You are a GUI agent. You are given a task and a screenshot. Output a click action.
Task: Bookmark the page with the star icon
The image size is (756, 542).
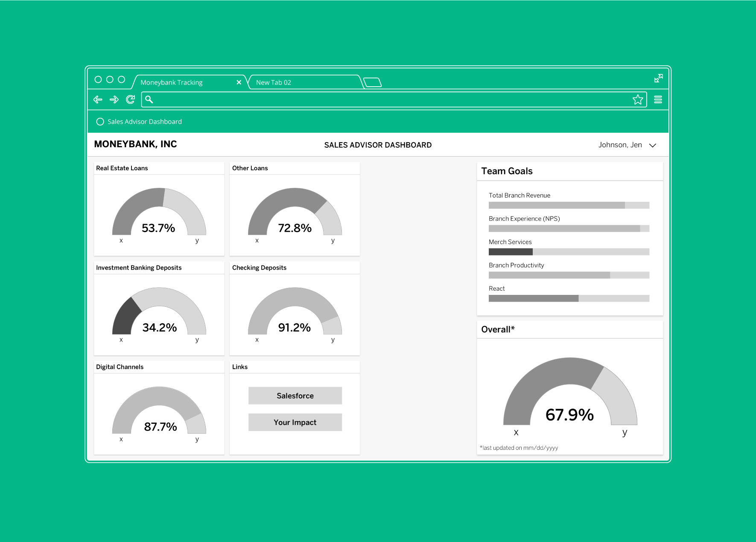(x=638, y=99)
